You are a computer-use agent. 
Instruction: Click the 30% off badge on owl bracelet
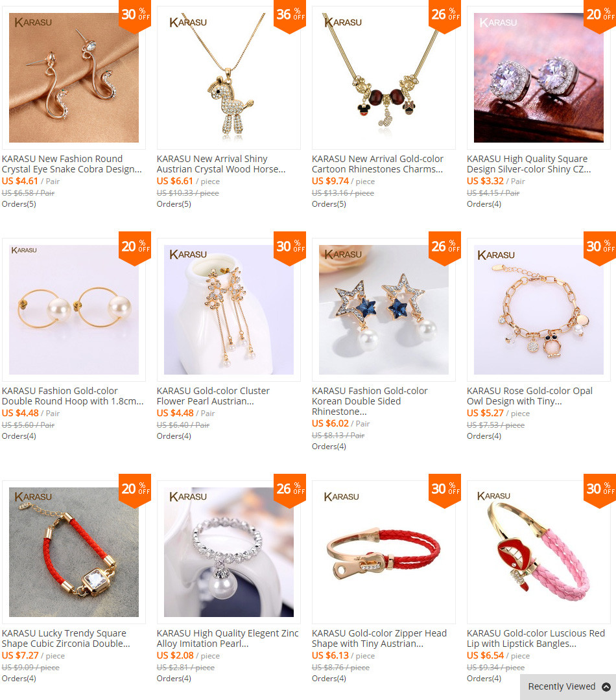pos(600,248)
